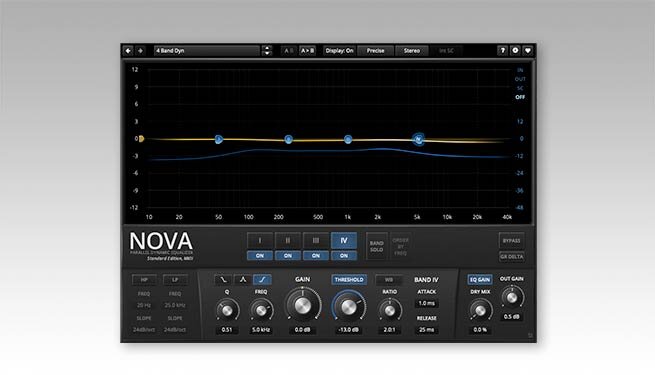This screenshot has height=375, width=655.
Task: Select band I tab
Action: (260, 241)
